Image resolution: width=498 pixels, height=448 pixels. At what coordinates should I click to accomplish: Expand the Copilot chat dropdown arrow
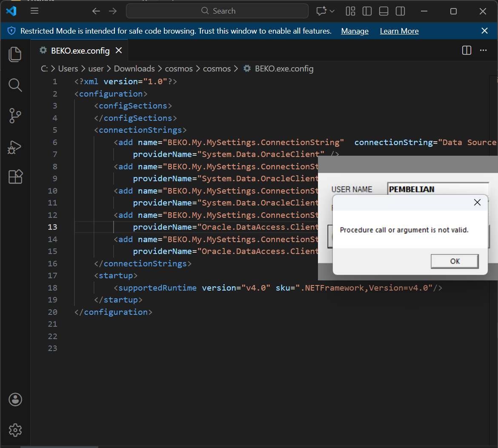pos(332,11)
